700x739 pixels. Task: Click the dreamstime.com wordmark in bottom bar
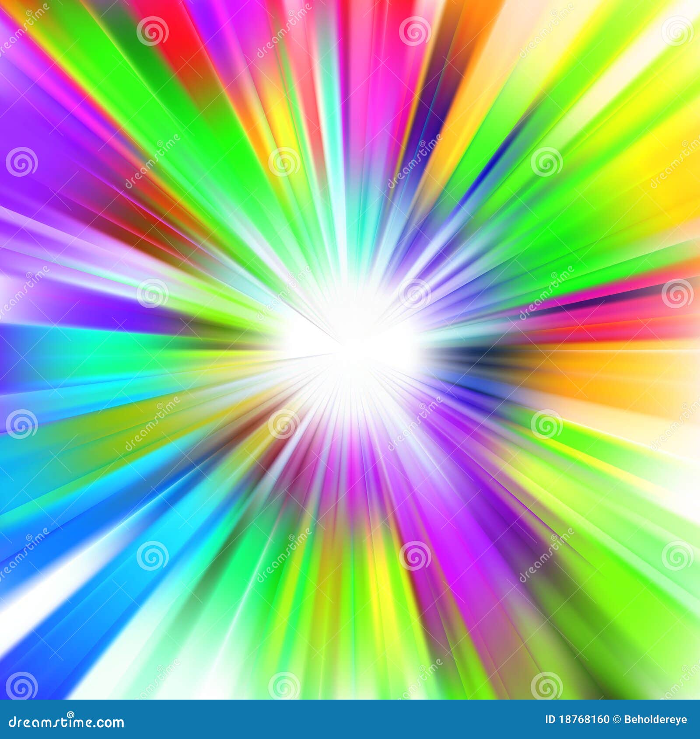pyautogui.click(x=66, y=722)
